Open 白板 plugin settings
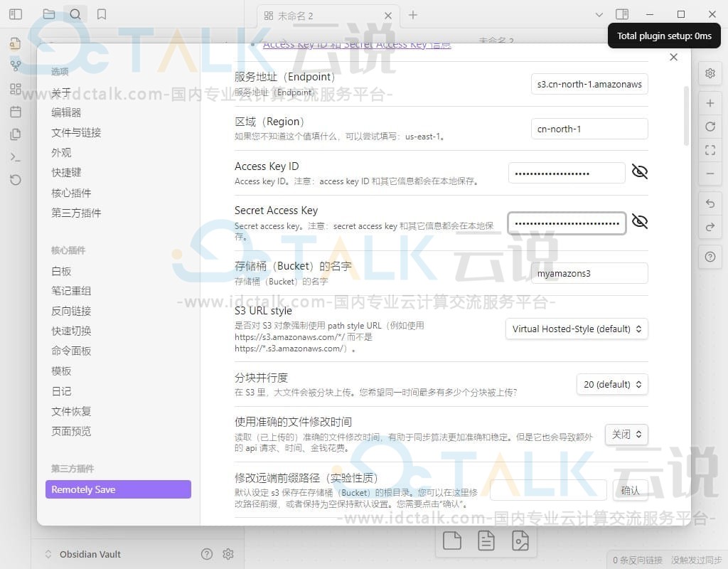The width and height of the screenshot is (728, 569). coord(61,271)
